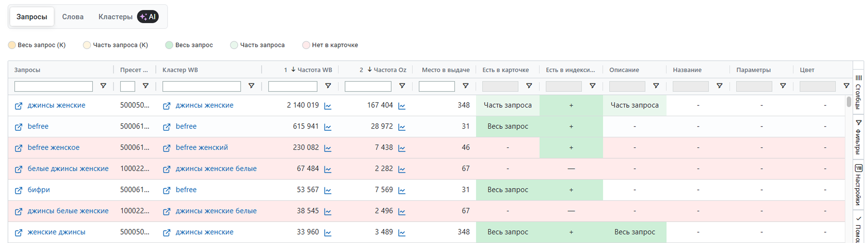Open filter menu for Есть в карточке column

tap(529, 86)
